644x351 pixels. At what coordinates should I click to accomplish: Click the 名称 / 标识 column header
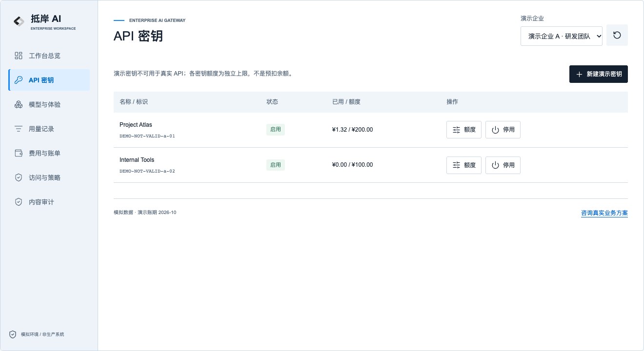pos(134,102)
